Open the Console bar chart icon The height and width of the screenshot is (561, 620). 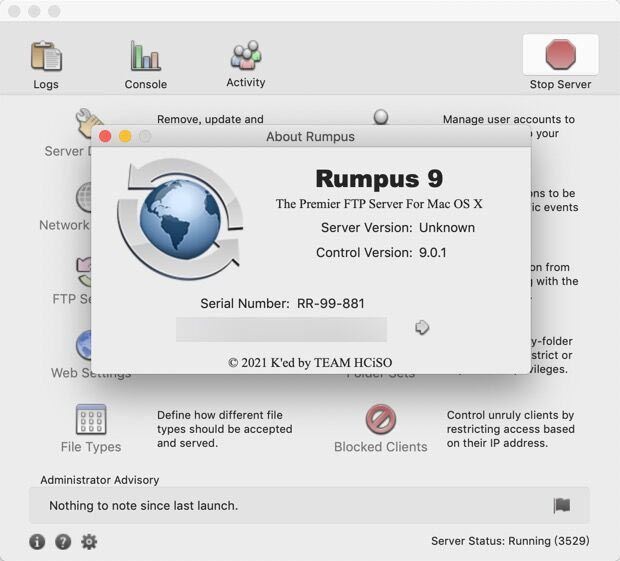point(145,55)
